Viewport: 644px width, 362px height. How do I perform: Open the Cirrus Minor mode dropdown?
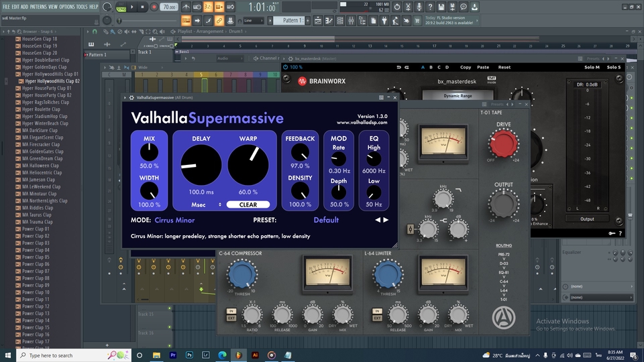point(174,220)
